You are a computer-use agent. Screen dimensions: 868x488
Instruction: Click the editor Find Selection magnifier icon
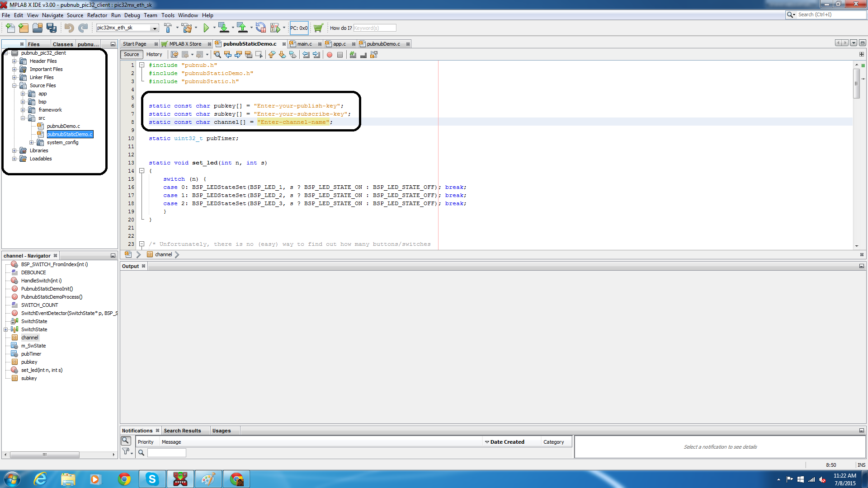(x=217, y=55)
